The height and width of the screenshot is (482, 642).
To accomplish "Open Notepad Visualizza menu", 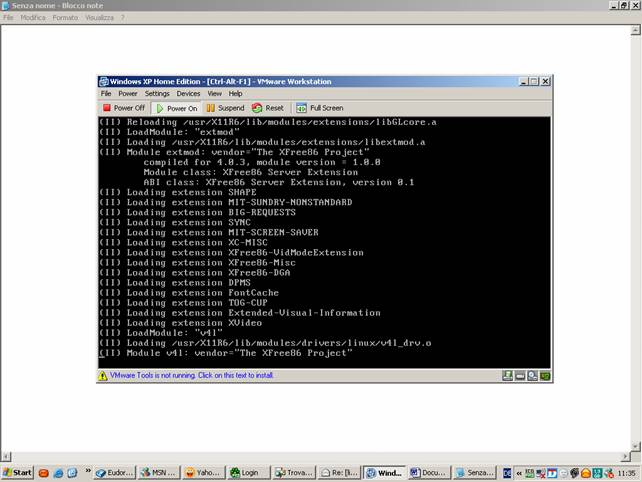I will (99, 18).
